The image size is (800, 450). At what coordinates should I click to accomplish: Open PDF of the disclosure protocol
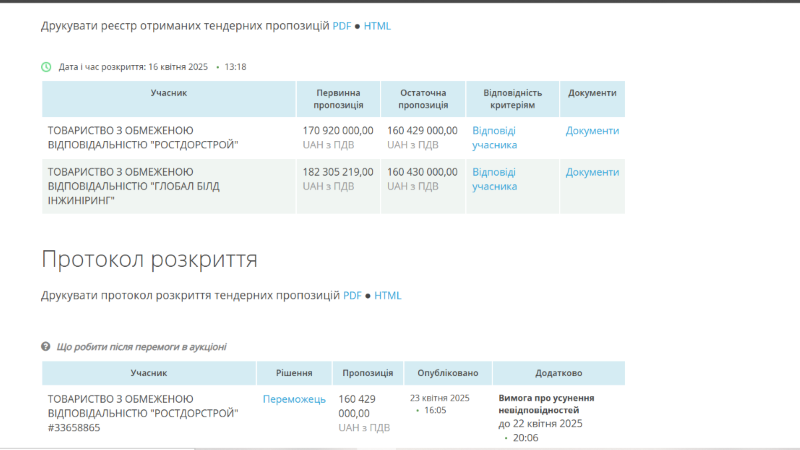pos(353,296)
